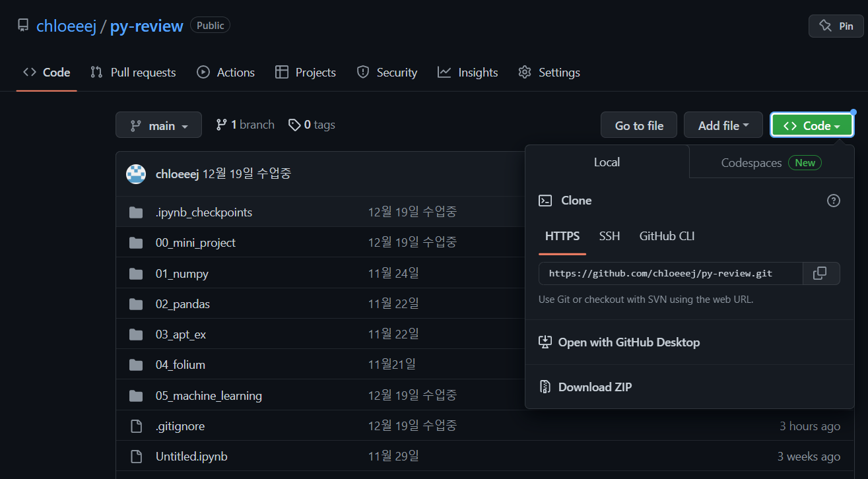Screen dimensions: 868x479
Task: Click the 3 hours ago timestamp
Action: tap(810, 426)
